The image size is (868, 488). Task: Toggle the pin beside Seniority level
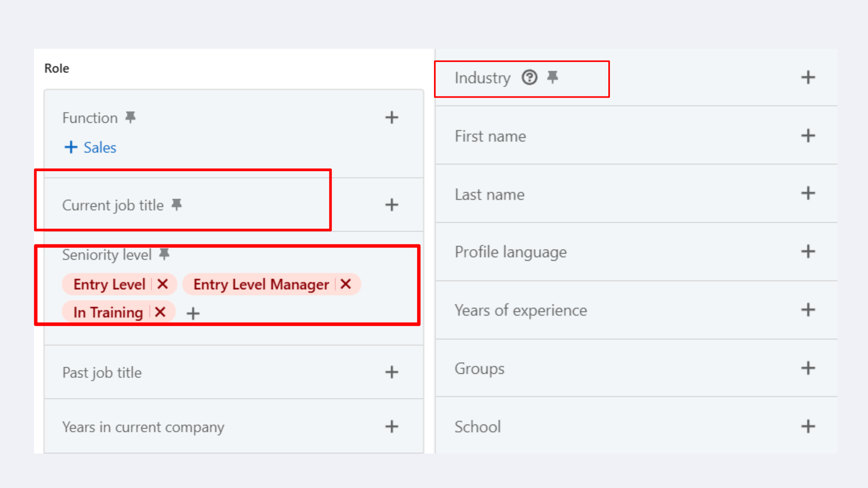(x=164, y=254)
